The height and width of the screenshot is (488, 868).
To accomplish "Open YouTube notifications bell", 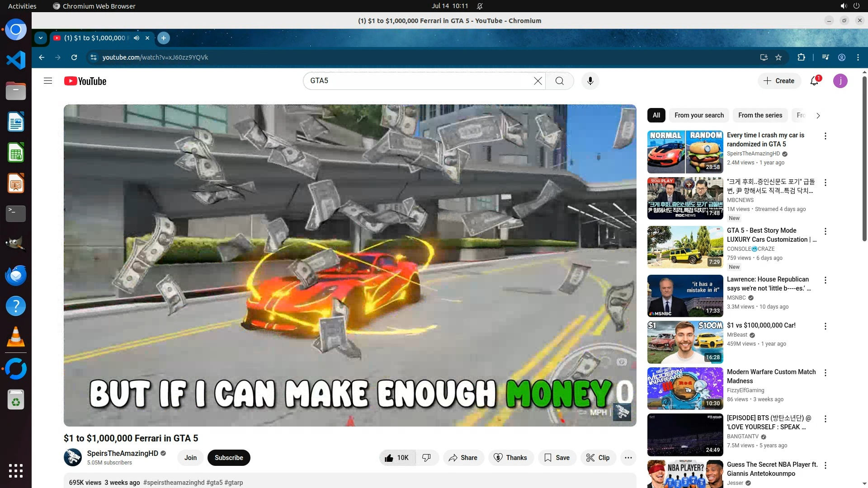I will 814,81.
